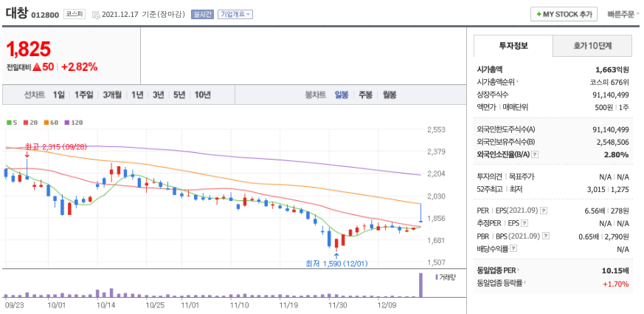Viewport: 644px width, 314px height.
Task: Click the 외국인보유주식수 value 2,548,506
Action: pyautogui.click(x=612, y=142)
